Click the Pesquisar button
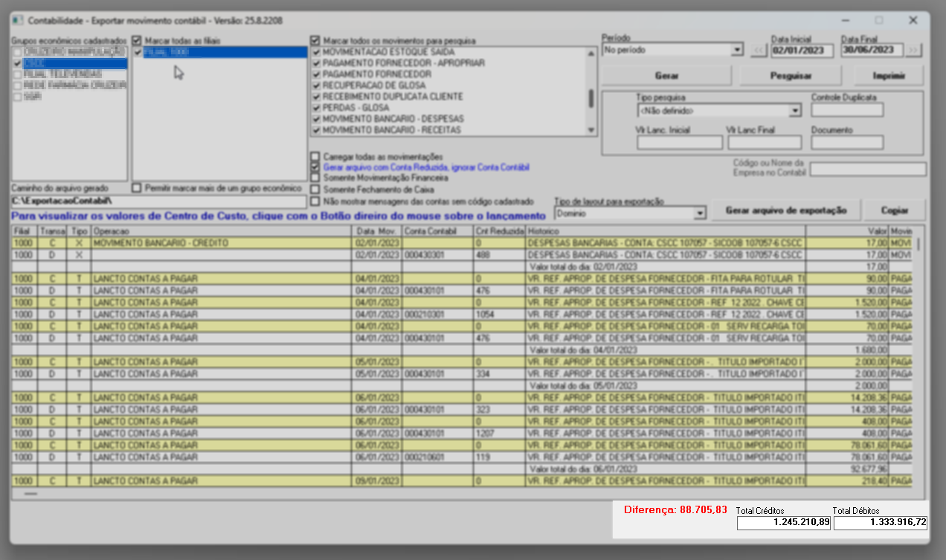 point(790,76)
